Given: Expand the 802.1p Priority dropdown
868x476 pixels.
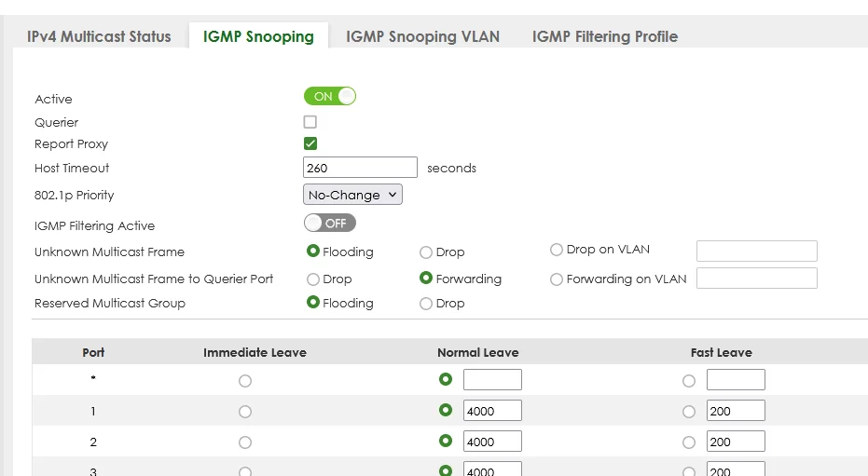Looking at the screenshot, I should point(352,195).
